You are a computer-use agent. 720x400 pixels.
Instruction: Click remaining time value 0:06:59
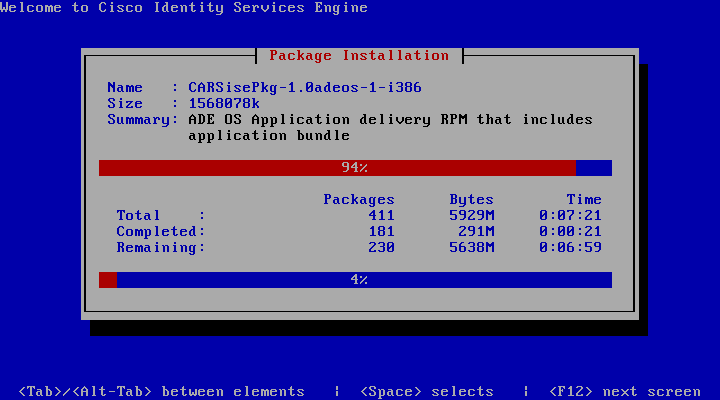click(570, 248)
